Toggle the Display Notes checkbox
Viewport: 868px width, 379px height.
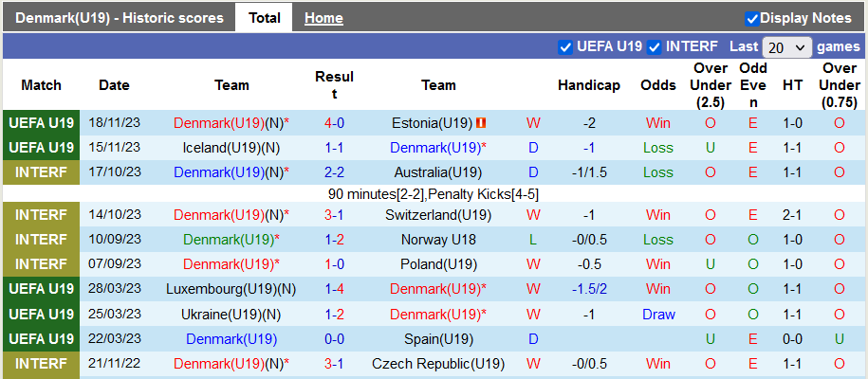pyautogui.click(x=752, y=18)
